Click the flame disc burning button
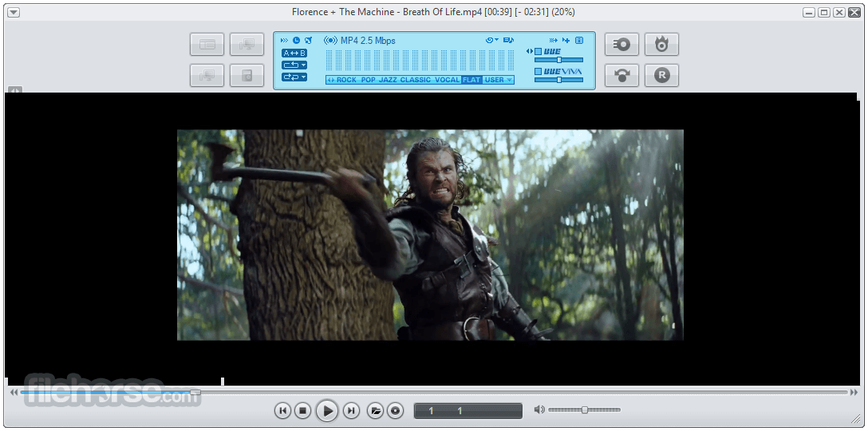Image resolution: width=868 pixels, height=431 pixels. click(x=661, y=45)
